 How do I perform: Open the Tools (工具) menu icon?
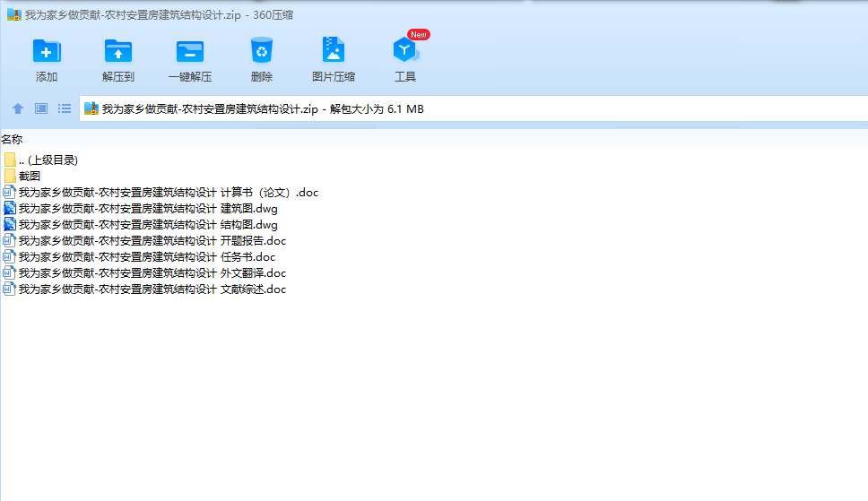click(x=405, y=50)
